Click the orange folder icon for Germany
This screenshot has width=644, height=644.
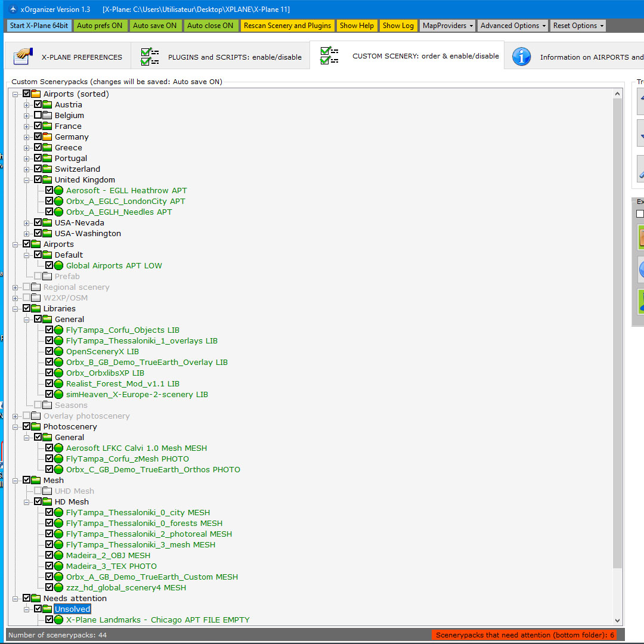pyautogui.click(x=47, y=137)
